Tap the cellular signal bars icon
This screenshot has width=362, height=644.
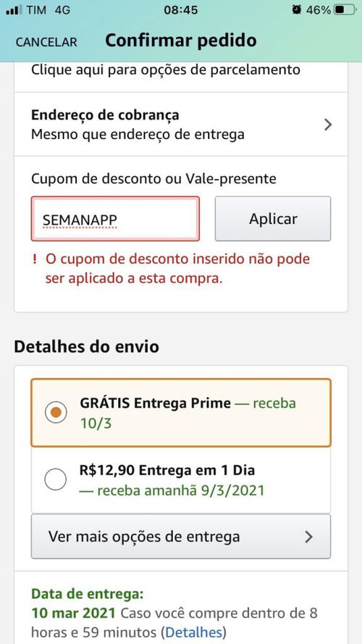(x=13, y=10)
